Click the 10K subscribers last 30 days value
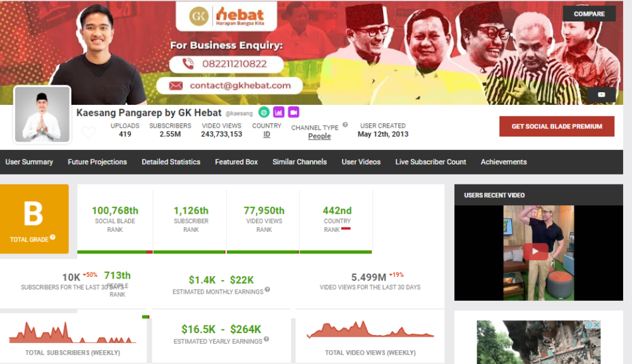Screen dimensions: 632x364 pos(71,277)
